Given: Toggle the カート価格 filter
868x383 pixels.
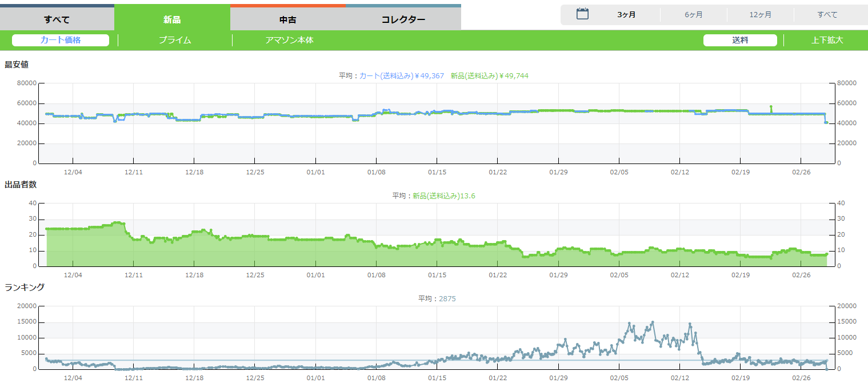Looking at the screenshot, I should coord(61,40).
